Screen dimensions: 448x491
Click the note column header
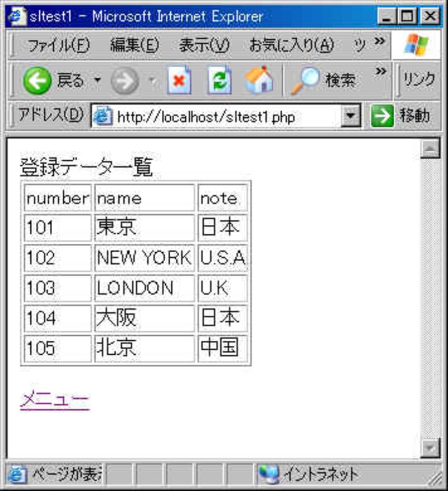(223, 198)
